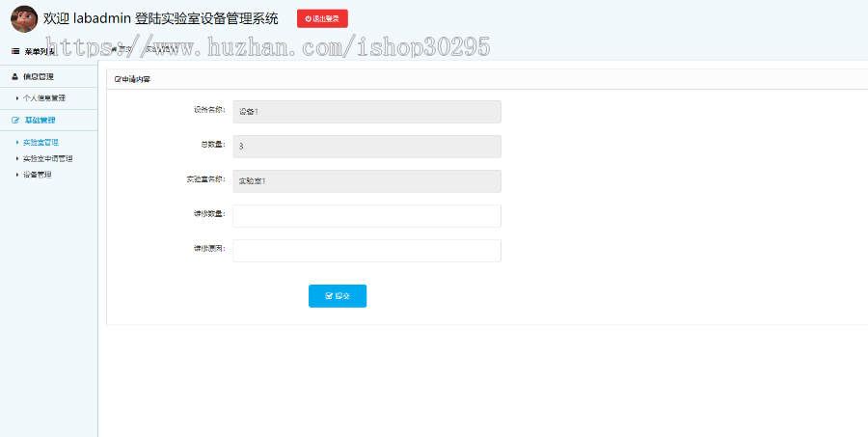Click the 设备名称 field showing 设备1
The height and width of the screenshot is (437, 868).
coord(366,112)
